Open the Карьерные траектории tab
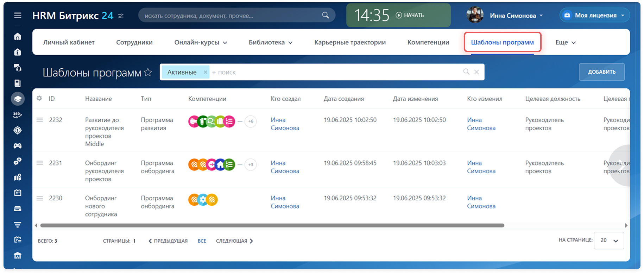Viewport: 644px width, 274px height. [x=350, y=43]
